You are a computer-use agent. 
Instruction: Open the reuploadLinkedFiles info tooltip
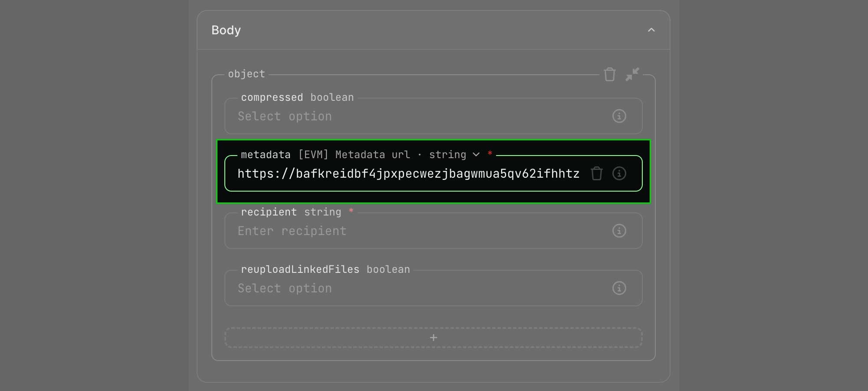[619, 288]
